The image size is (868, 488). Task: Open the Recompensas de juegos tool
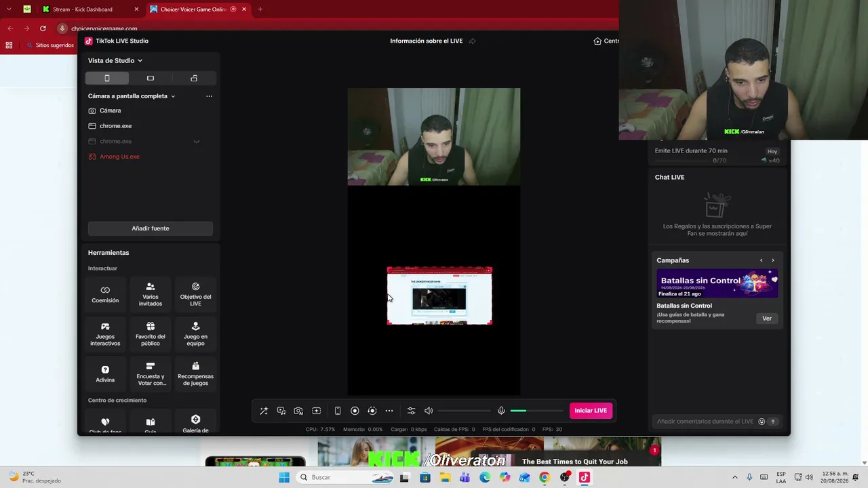tap(195, 374)
